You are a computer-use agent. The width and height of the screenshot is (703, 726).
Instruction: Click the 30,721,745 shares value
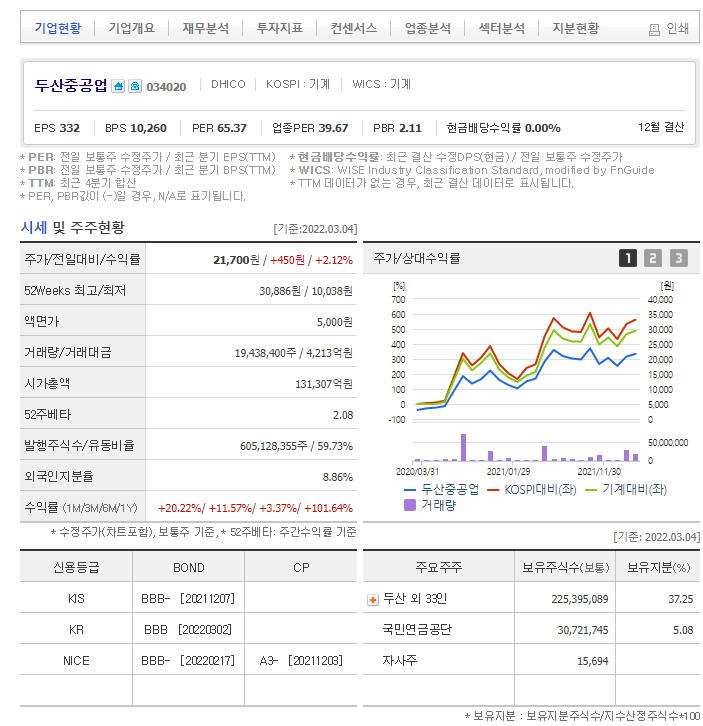click(x=583, y=630)
